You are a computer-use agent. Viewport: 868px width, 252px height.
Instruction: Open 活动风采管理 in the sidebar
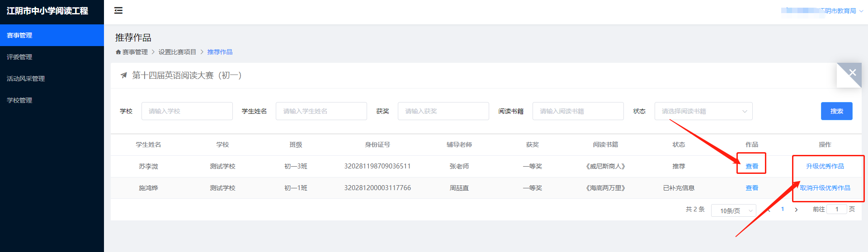[x=52, y=79]
